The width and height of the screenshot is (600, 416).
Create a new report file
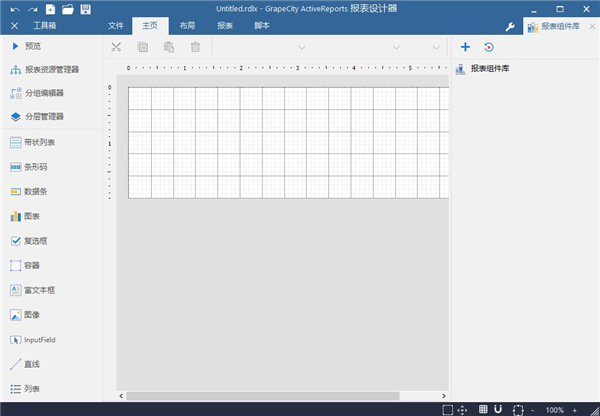coord(50,8)
